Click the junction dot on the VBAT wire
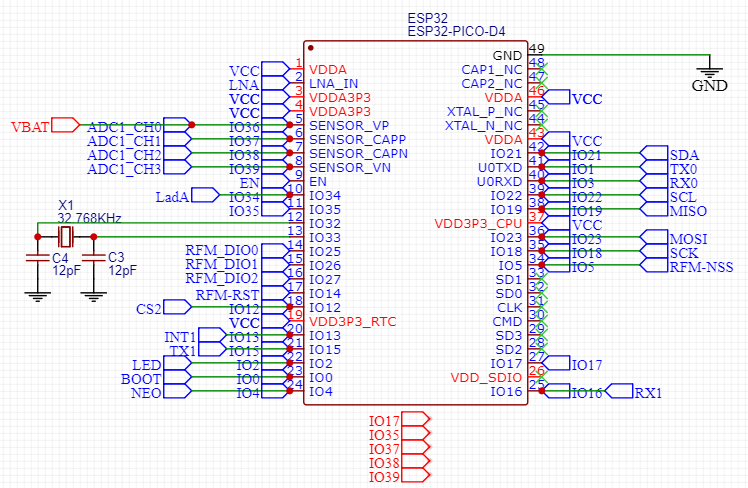The width and height of the screenshot is (748, 488). pos(192,125)
